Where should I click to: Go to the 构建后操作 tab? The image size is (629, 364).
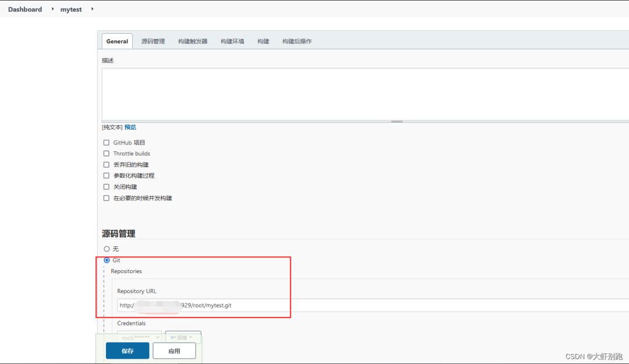(297, 41)
